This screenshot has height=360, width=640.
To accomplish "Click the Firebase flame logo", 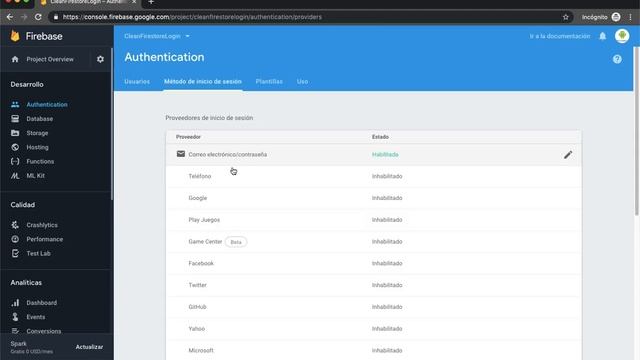I will [x=15, y=36].
